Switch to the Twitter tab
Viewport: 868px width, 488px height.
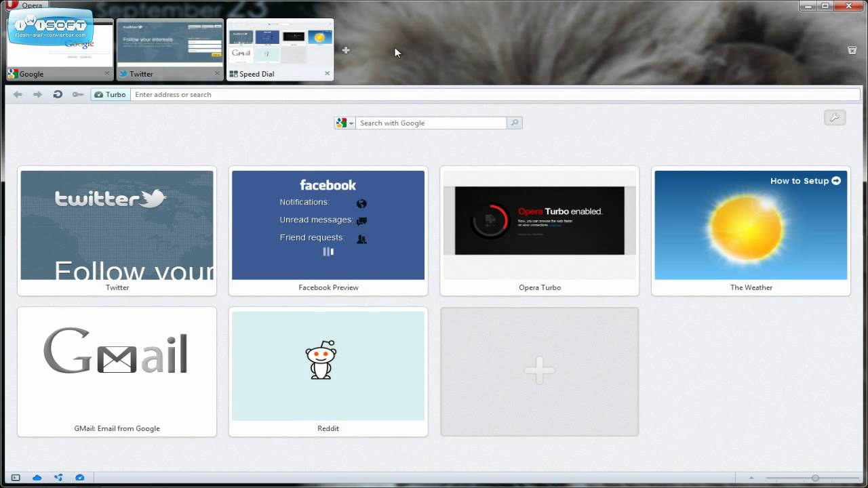[x=170, y=49]
